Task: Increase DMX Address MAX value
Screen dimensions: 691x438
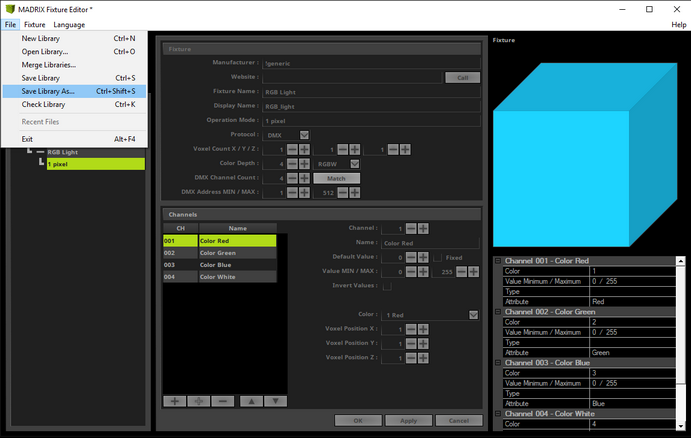Action: point(355,193)
